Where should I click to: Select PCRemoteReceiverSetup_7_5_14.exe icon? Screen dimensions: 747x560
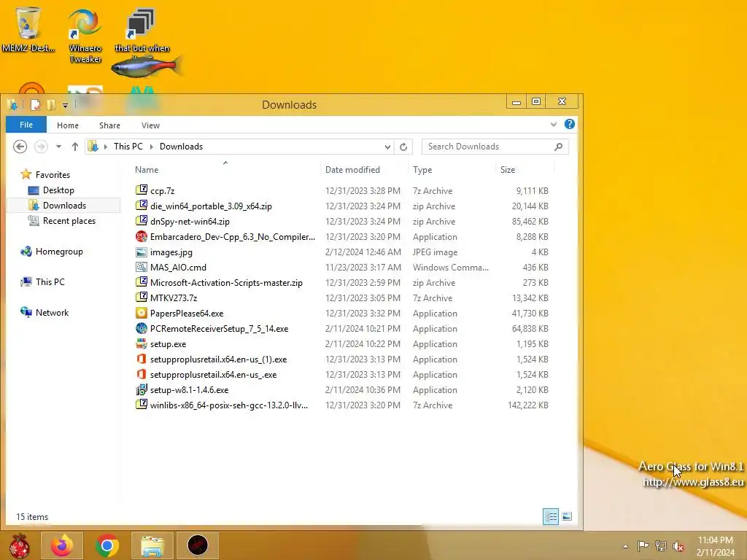point(141,328)
